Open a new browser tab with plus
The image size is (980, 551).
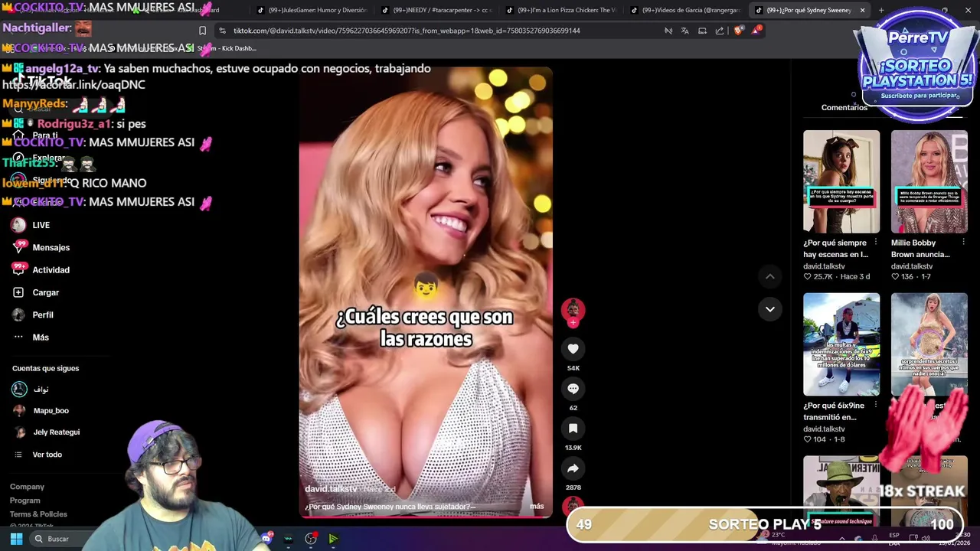pyautogui.click(x=881, y=10)
